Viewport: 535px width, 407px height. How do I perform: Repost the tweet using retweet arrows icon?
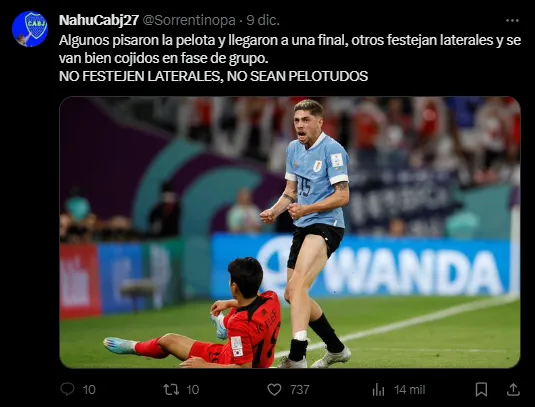(x=171, y=389)
